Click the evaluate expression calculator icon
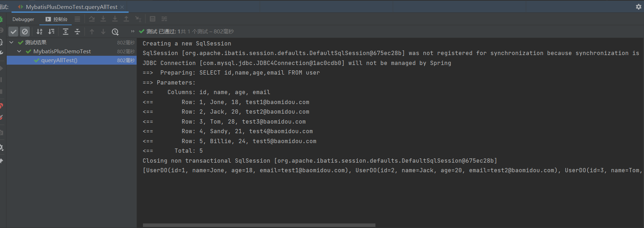 153,19
